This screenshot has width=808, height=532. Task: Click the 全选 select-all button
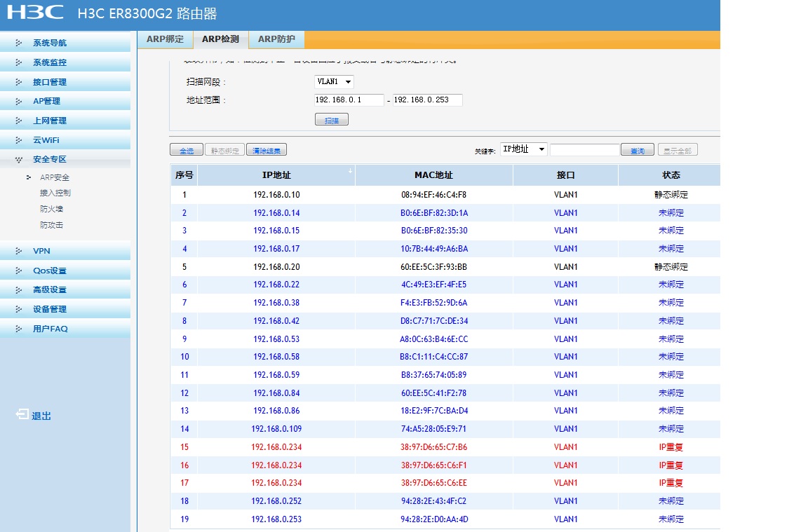pyautogui.click(x=187, y=150)
